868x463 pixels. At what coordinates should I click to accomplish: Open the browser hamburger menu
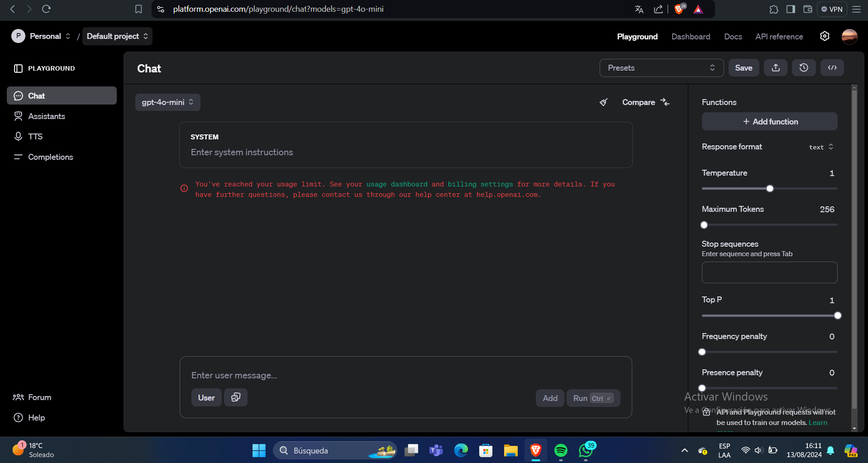(856, 9)
